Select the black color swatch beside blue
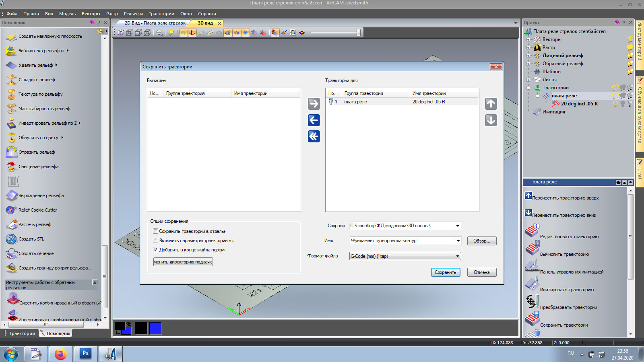This screenshot has height=362, width=644. pyautogui.click(x=141, y=328)
